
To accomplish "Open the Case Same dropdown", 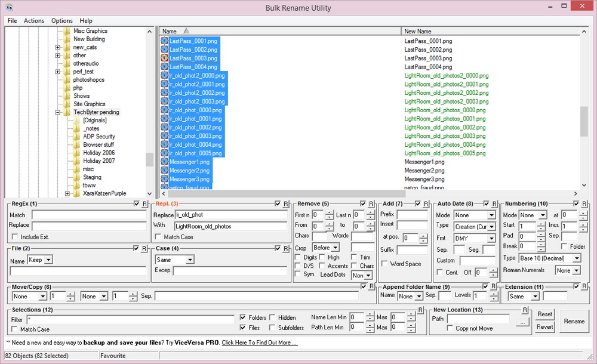I will coord(190,260).
